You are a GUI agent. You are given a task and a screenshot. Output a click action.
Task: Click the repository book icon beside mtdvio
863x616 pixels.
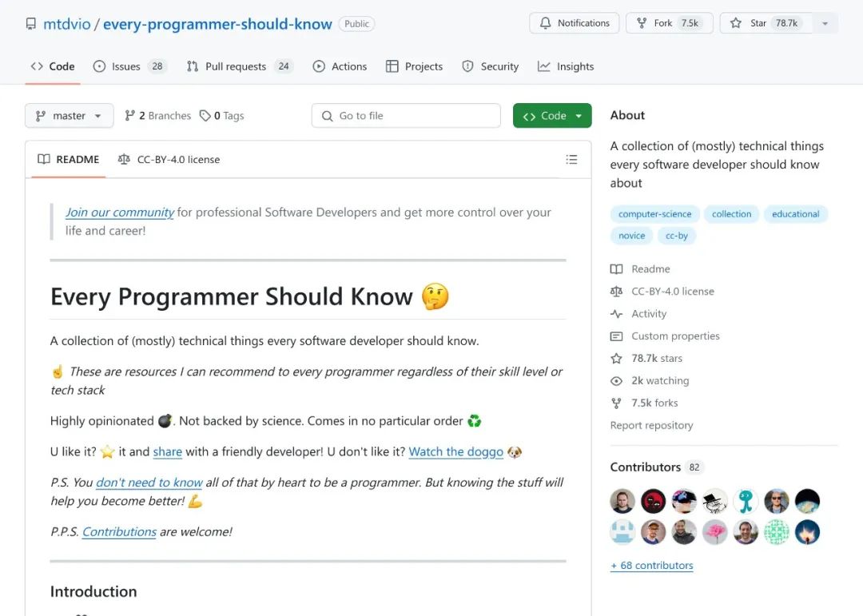(31, 24)
